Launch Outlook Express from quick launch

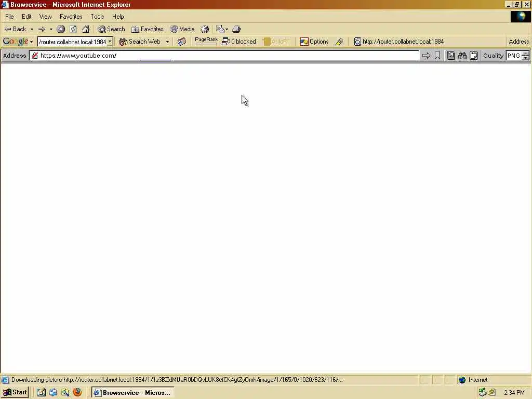point(54,393)
